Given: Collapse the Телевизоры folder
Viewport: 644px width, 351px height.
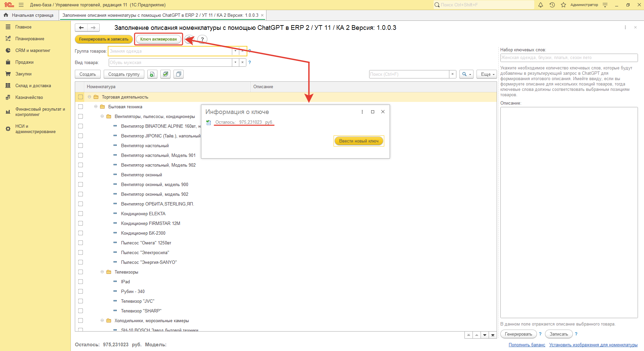Looking at the screenshot, I should (x=102, y=272).
